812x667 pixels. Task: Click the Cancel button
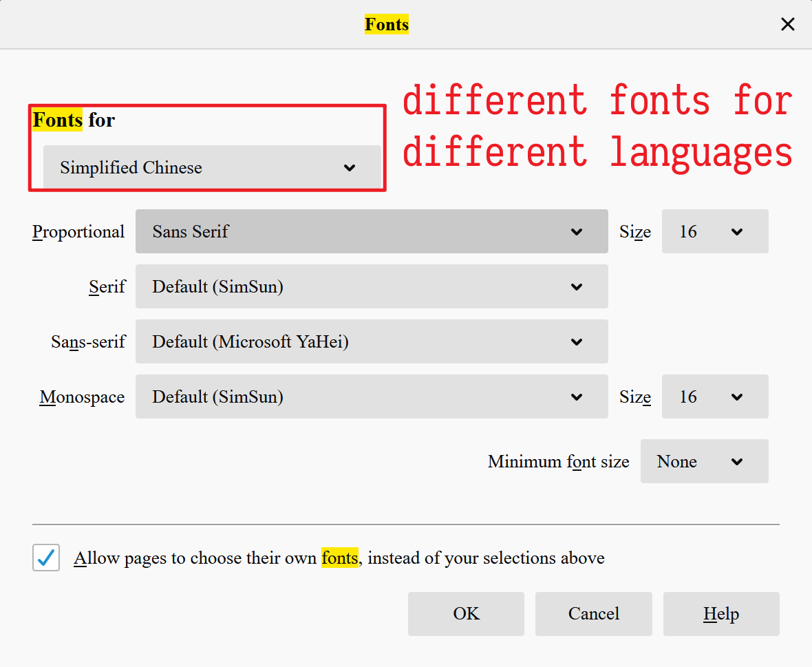[593, 614]
